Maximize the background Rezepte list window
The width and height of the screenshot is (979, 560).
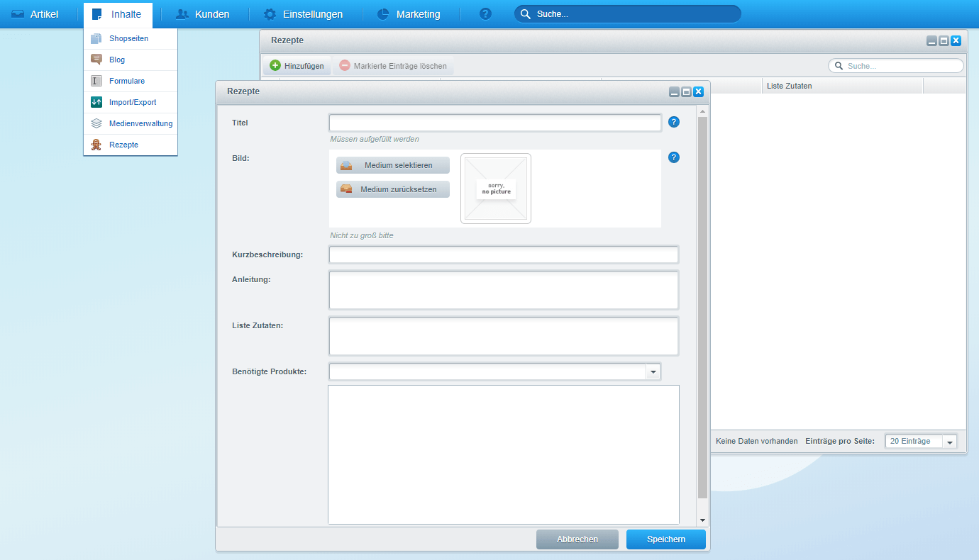click(944, 41)
